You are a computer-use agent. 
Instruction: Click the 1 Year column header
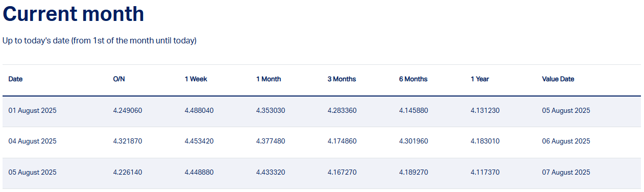point(480,79)
